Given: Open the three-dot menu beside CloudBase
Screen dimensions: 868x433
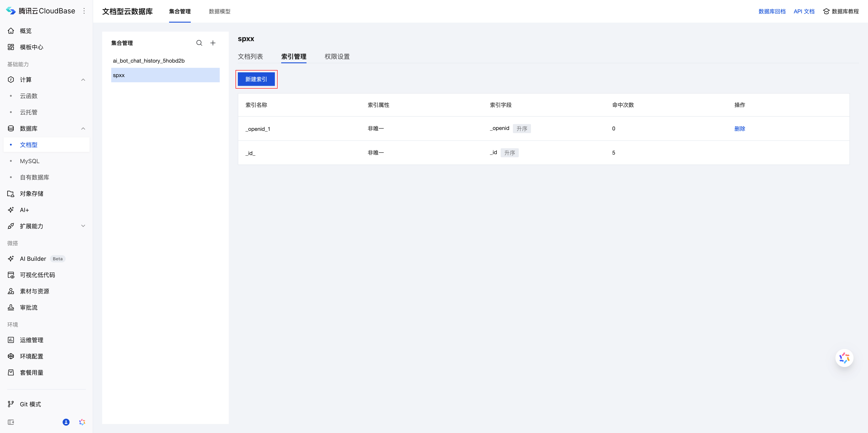Looking at the screenshot, I should point(84,11).
